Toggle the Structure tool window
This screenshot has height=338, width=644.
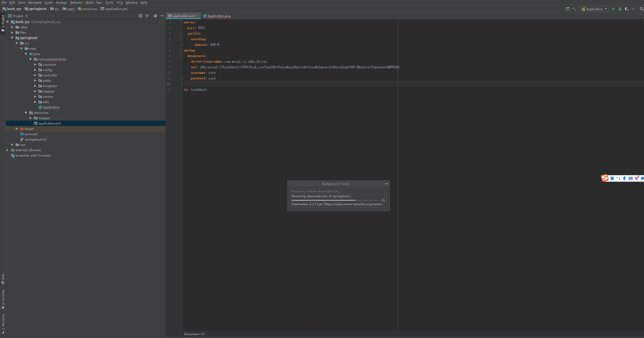coord(3,323)
